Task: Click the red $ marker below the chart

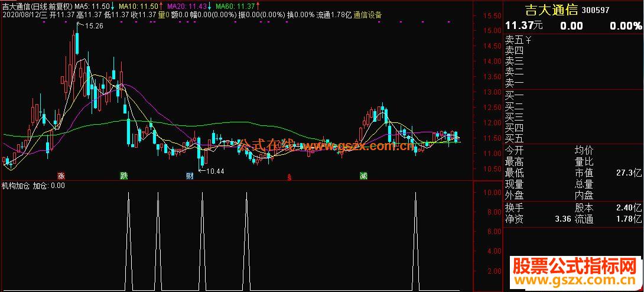Action: pyautogui.click(x=290, y=177)
